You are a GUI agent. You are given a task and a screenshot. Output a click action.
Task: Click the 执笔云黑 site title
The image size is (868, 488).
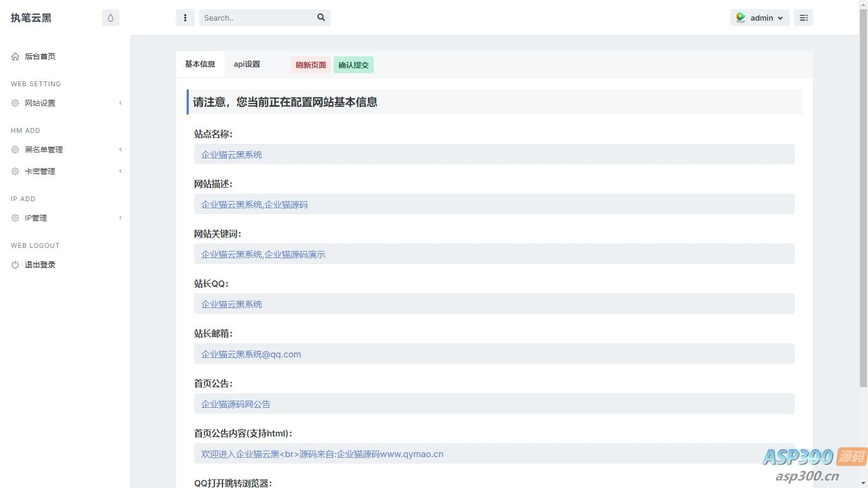(x=31, y=18)
